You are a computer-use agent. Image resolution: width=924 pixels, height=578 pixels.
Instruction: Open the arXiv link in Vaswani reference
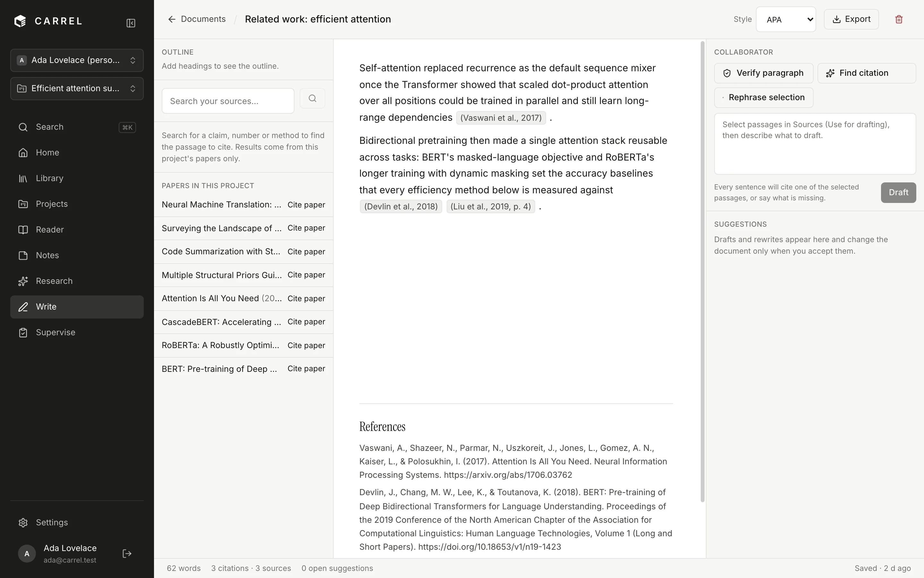508,475
